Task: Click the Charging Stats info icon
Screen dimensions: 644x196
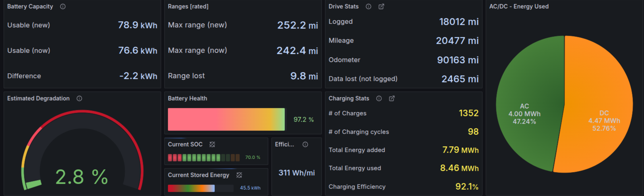Action: click(x=379, y=98)
